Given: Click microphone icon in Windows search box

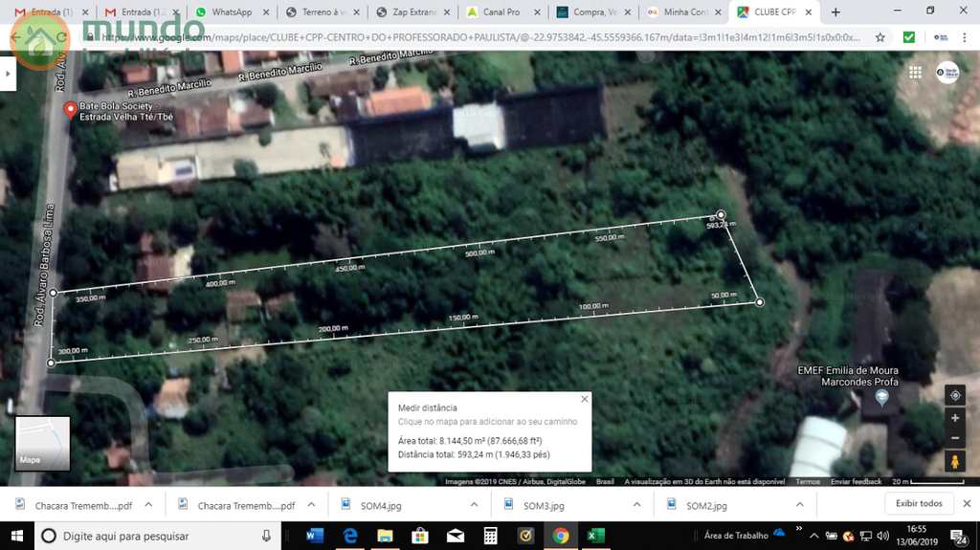Looking at the screenshot, I should 266,536.
